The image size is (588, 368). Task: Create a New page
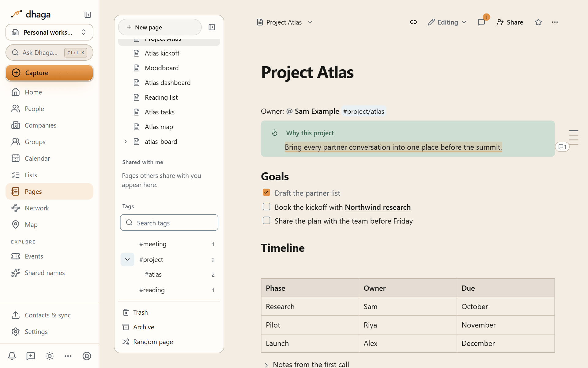[x=160, y=27]
